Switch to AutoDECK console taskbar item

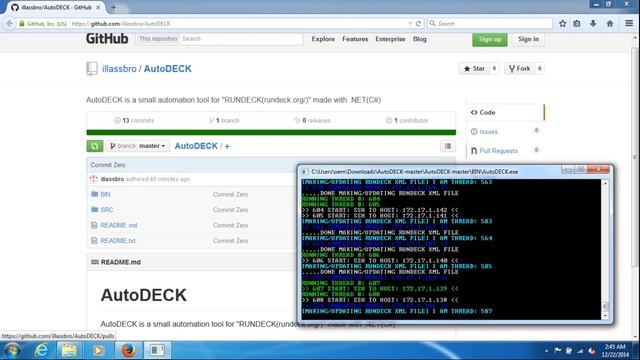click(157, 350)
